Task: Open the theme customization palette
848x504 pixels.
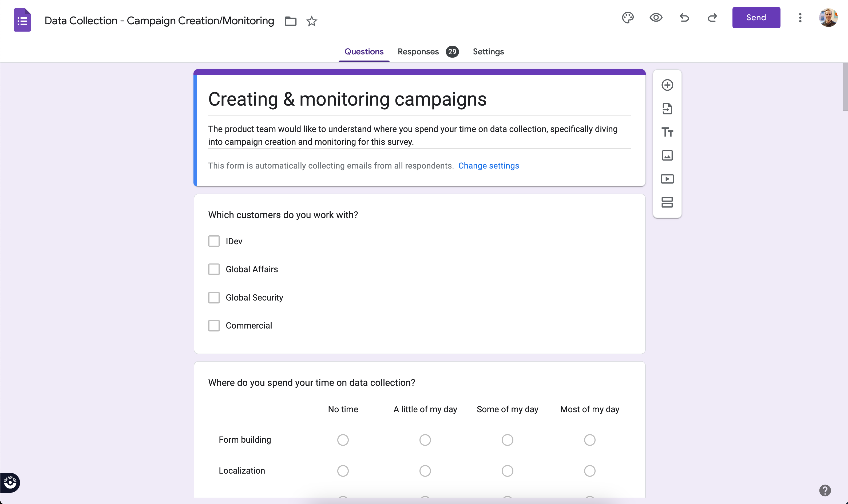Action: (627, 17)
